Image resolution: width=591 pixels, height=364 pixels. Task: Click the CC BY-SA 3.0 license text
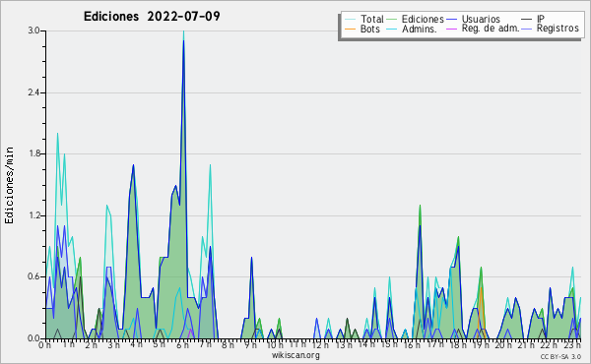560,357
